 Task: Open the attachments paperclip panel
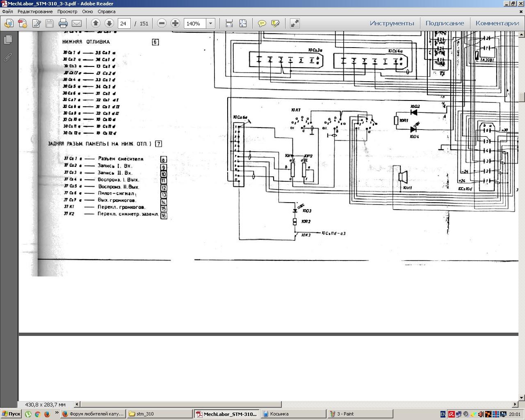(x=8, y=57)
